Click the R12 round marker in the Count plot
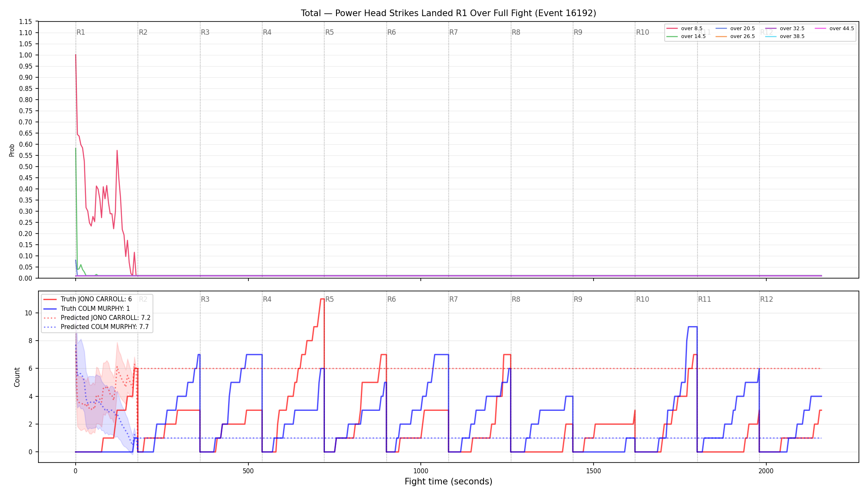 767,299
